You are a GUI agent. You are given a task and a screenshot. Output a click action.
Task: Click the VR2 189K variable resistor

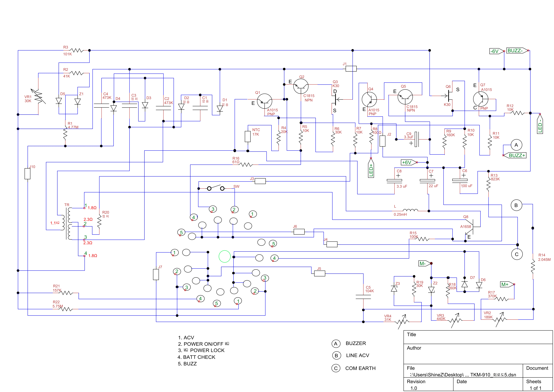[500, 320]
